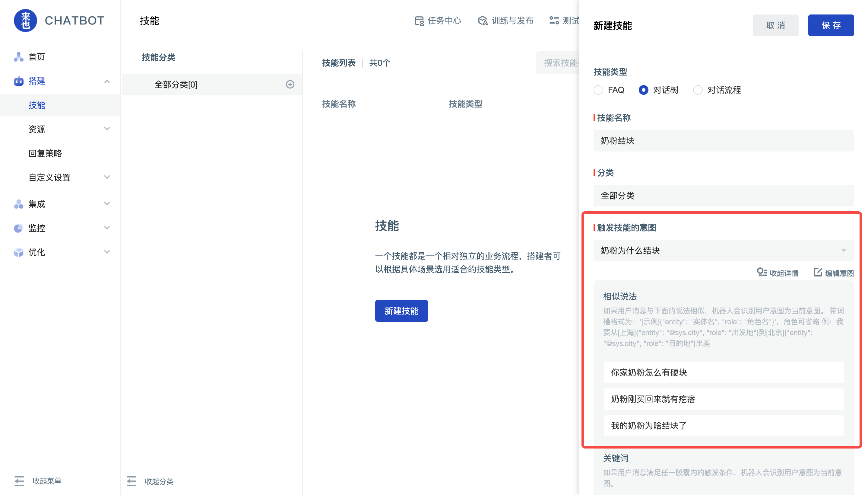
Task: Click the 保存 button
Action: click(831, 25)
